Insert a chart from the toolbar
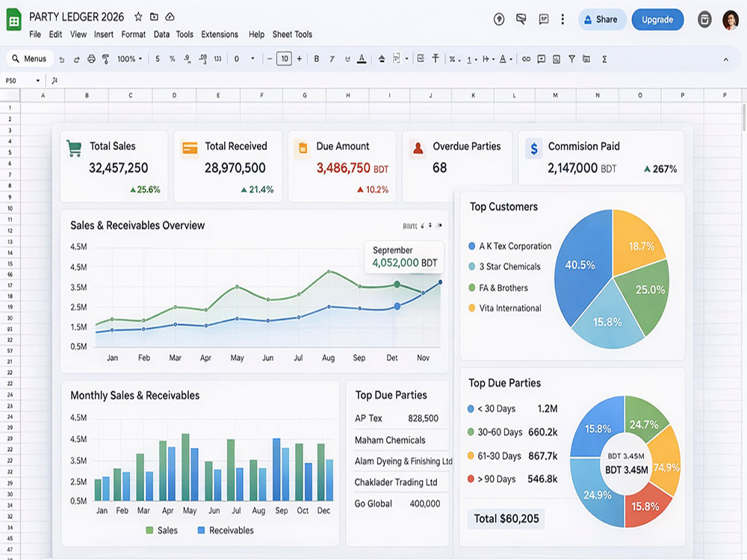 [556, 59]
